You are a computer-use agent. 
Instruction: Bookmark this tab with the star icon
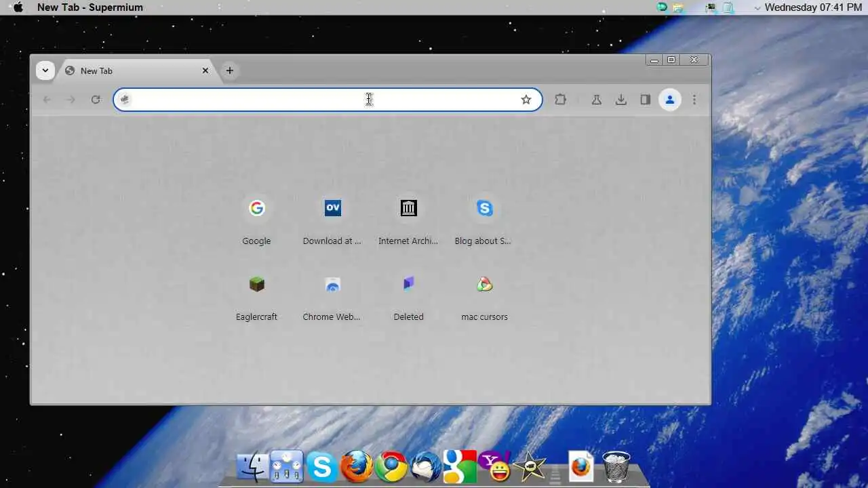point(526,100)
